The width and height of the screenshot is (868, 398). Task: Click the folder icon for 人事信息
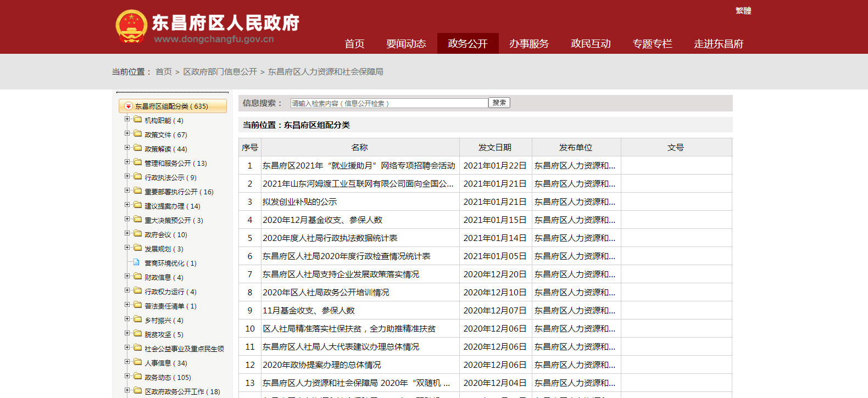pyautogui.click(x=138, y=362)
